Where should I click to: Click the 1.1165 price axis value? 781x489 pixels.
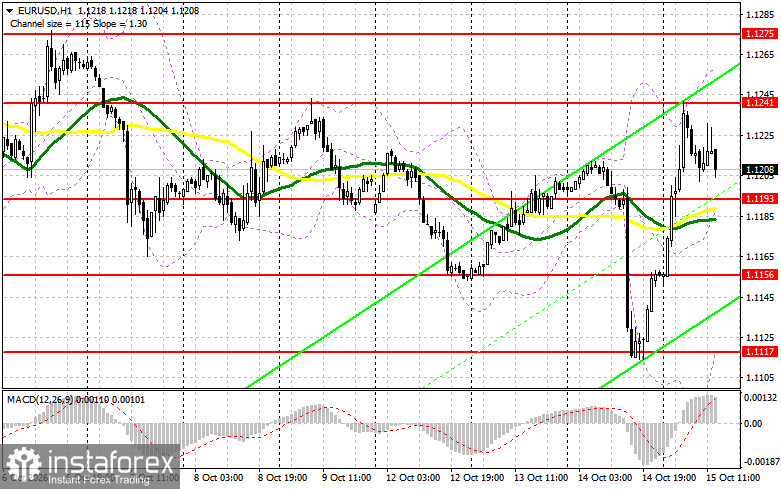point(760,257)
